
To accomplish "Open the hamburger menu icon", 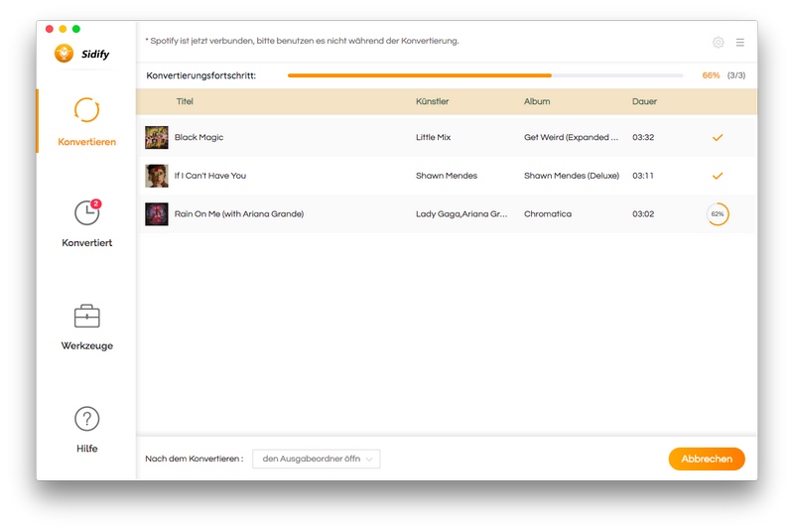I will (x=739, y=43).
